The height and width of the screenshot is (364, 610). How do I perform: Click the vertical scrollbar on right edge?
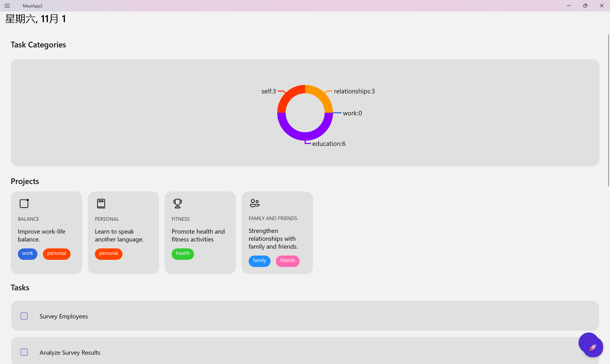coord(608,110)
